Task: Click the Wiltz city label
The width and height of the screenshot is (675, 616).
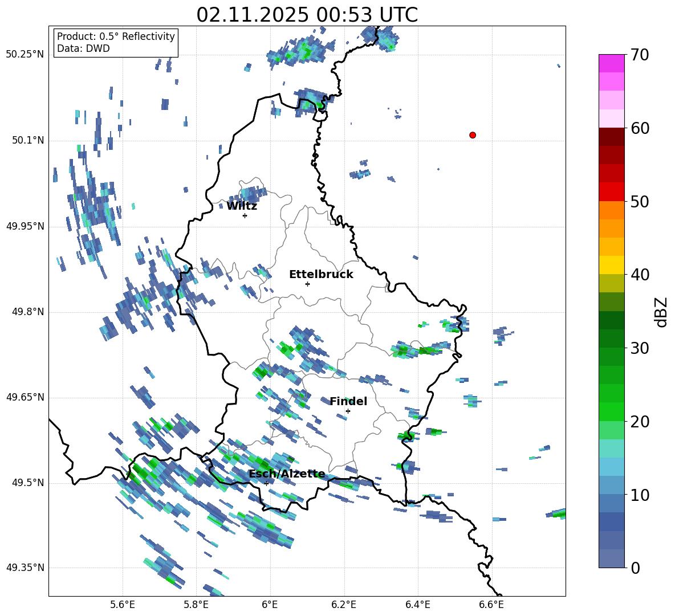Action: click(x=242, y=206)
